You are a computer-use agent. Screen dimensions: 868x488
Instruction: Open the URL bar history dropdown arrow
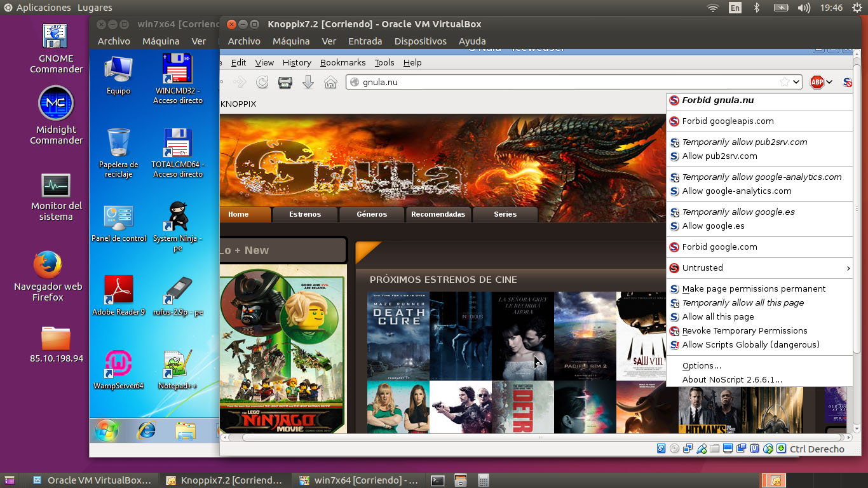tap(796, 82)
